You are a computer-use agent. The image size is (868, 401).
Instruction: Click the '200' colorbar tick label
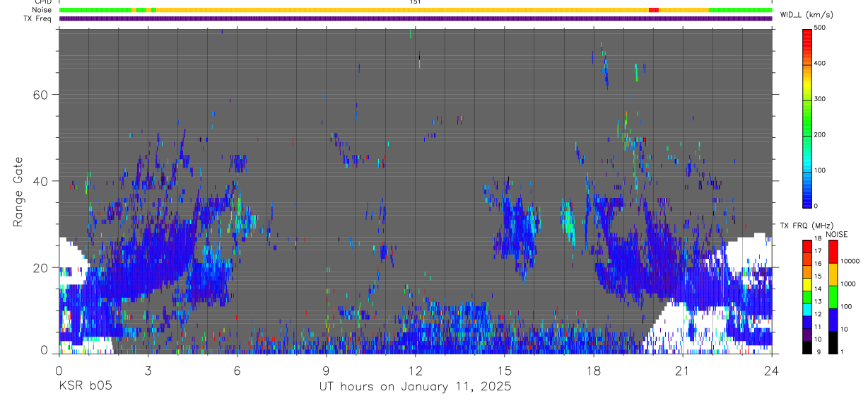point(820,134)
